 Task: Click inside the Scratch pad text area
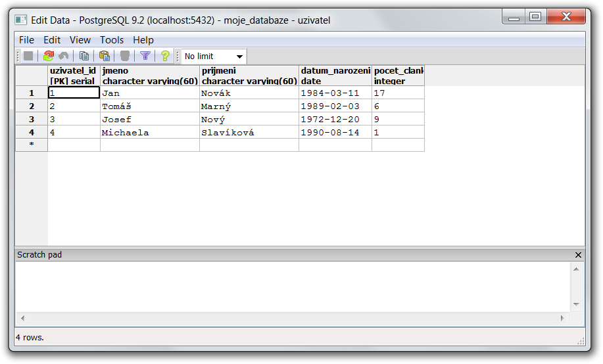coord(293,287)
